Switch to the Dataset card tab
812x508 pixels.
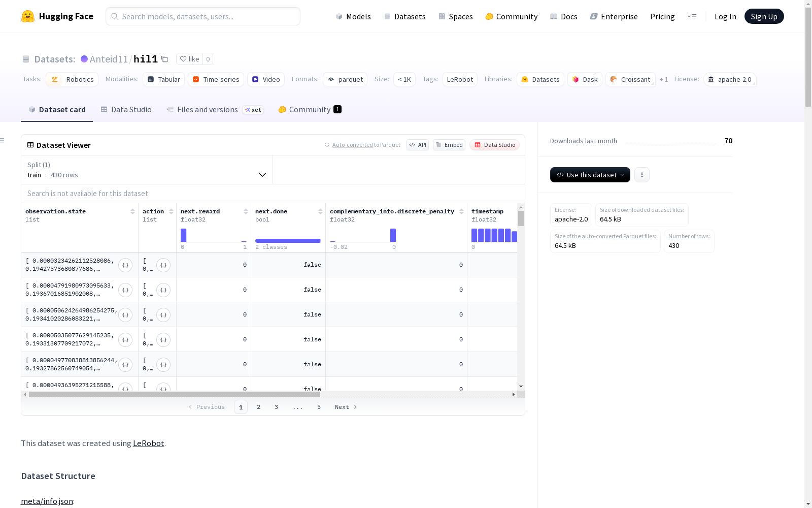[x=57, y=110]
